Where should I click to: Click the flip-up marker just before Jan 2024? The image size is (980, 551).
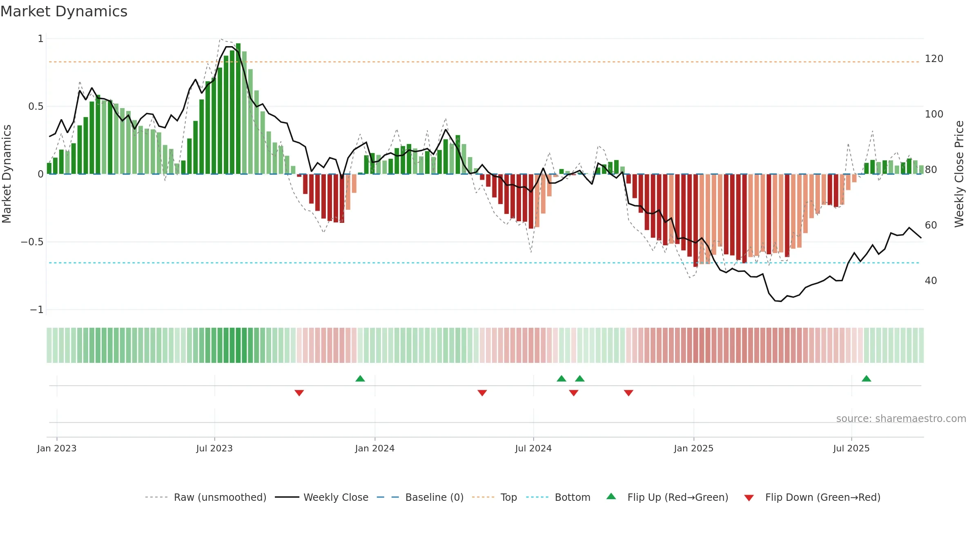point(360,378)
